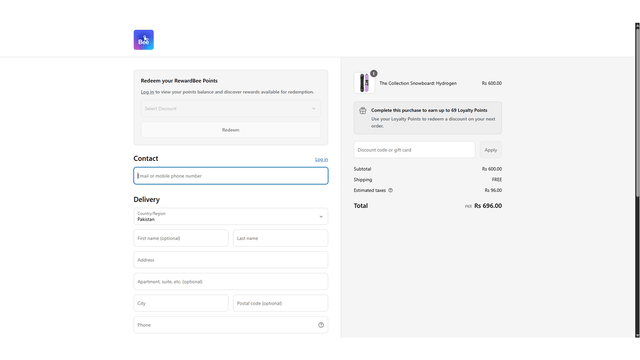640x360 pixels.
Task: Click the estimated taxes info icon
Action: pyautogui.click(x=390, y=190)
